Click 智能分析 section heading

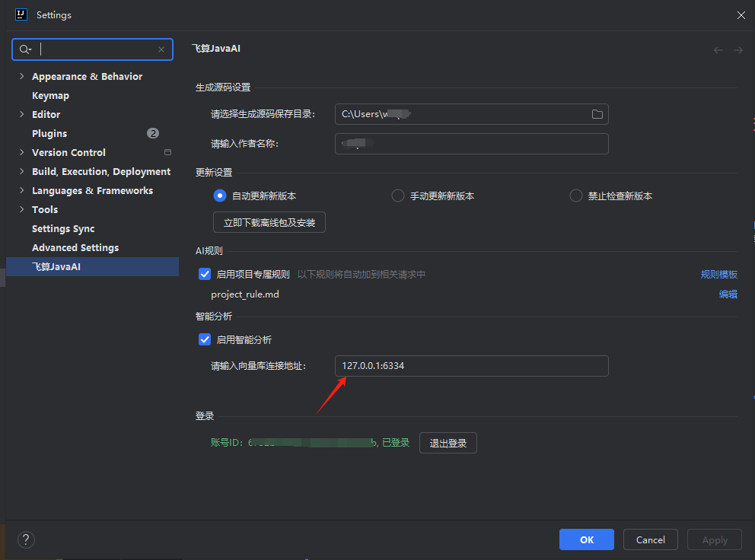coord(214,317)
